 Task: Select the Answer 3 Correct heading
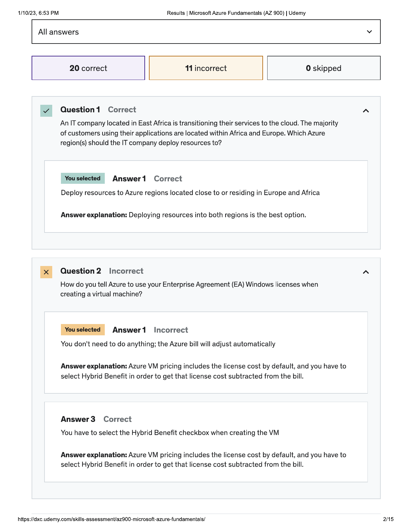pyautogui.click(x=96, y=419)
